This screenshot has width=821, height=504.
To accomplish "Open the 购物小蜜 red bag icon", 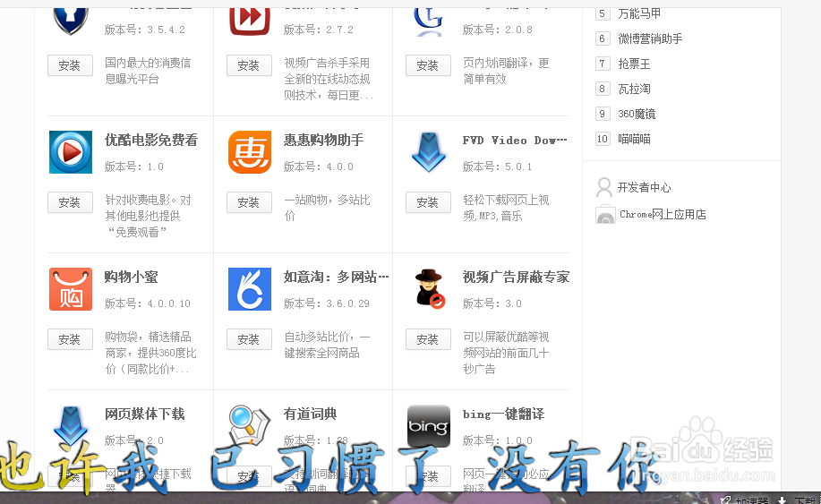I will (x=71, y=289).
